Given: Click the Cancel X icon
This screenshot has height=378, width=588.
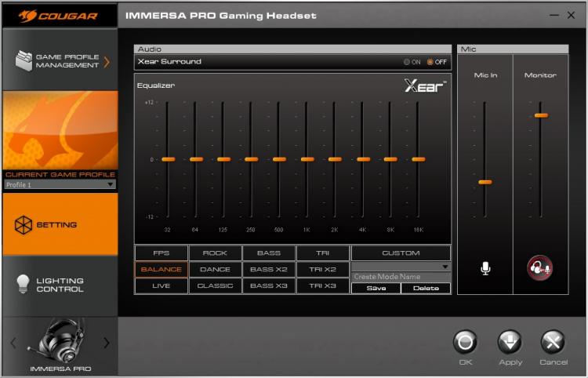Looking at the screenshot, I should click(x=554, y=342).
